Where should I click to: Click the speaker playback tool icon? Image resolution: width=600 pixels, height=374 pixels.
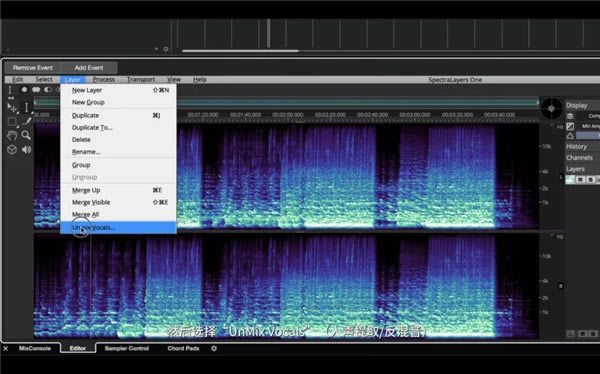26,149
